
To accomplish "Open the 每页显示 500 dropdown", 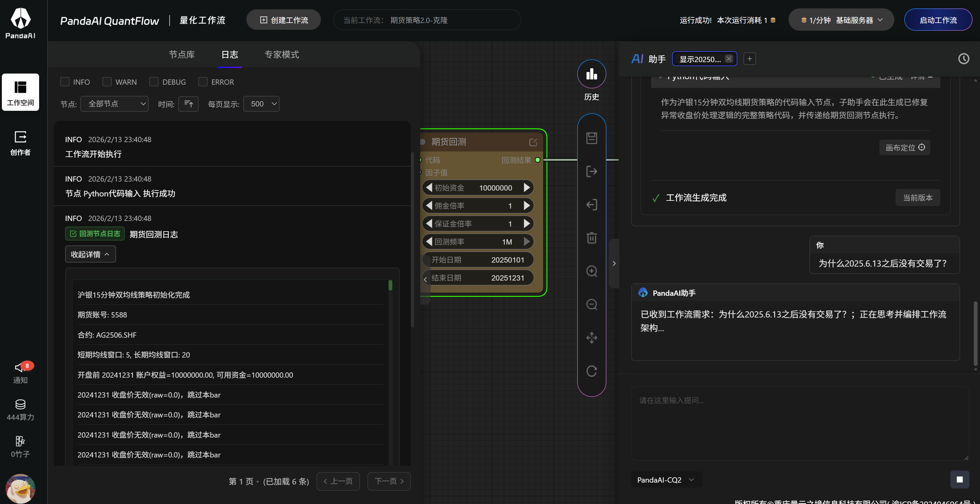I will [x=261, y=104].
